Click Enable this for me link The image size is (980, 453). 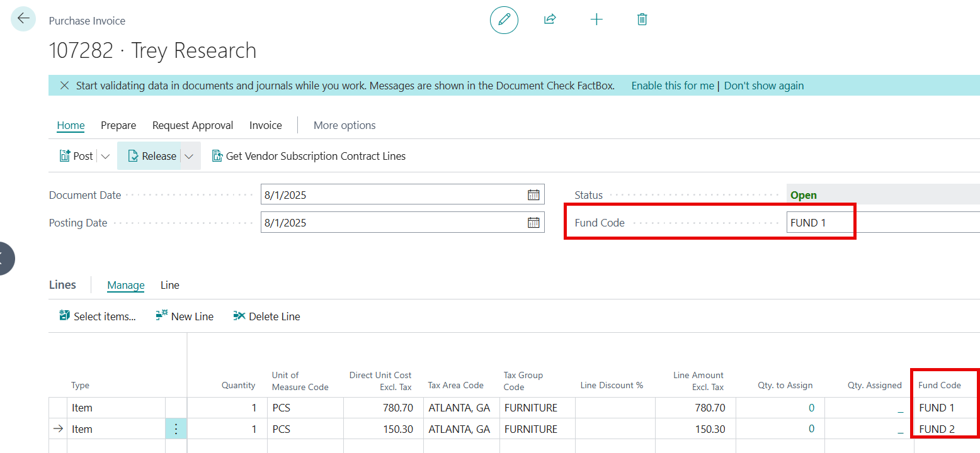click(x=673, y=86)
